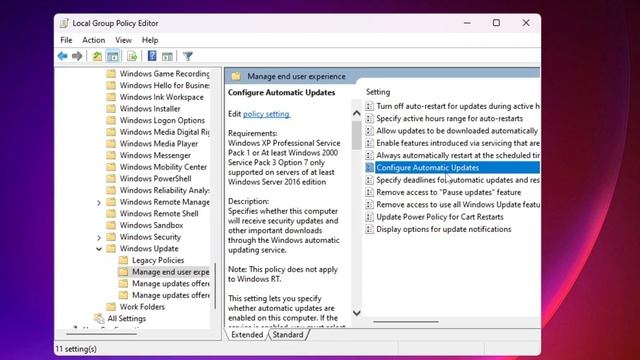This screenshot has width=640, height=360.
Task: Click the Up one level folder icon
Action: [97, 56]
